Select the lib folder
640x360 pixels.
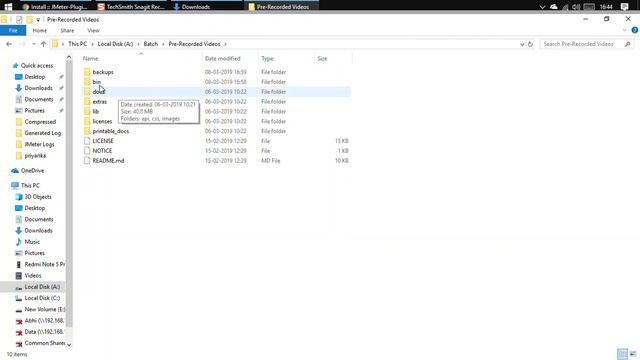pyautogui.click(x=96, y=111)
